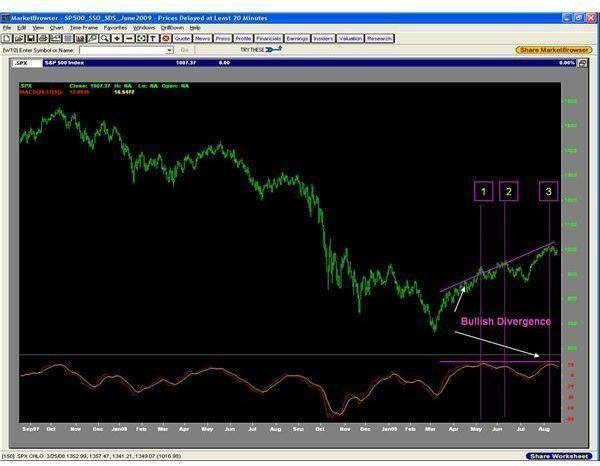Click the restore icon on the .SPX chart header
Viewport: 600px width, 466px height.
(582, 63)
